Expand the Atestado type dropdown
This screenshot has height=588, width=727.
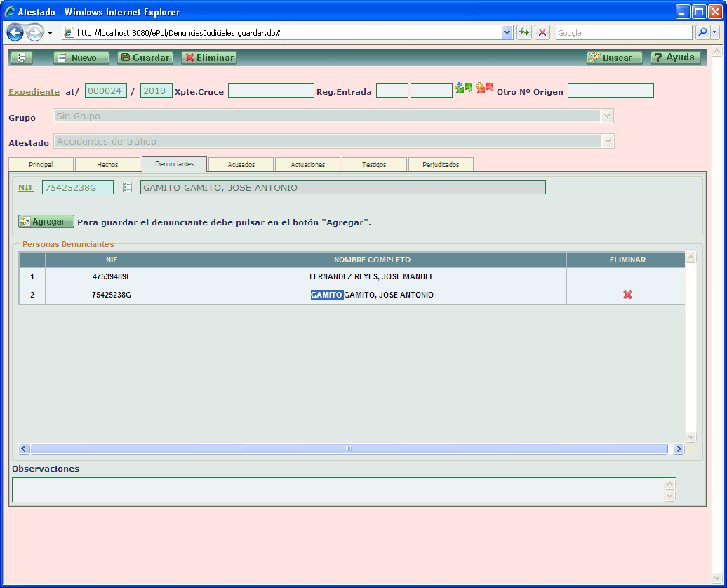[608, 142]
